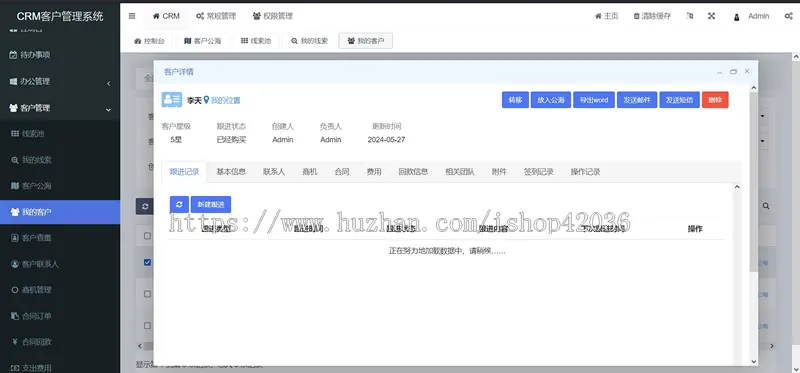
Task: Toggle the fullscreen icon in header
Action: point(711,16)
